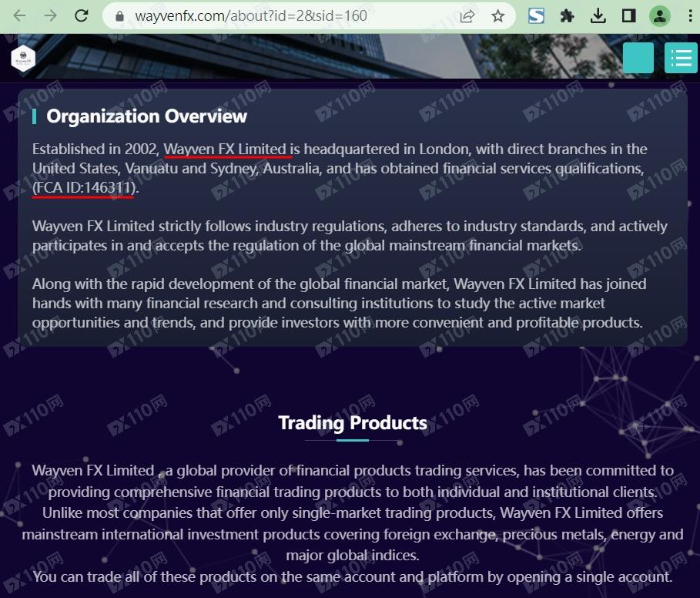The image size is (700, 598).
Task: Open the share page icon in address bar
Action: tap(467, 15)
